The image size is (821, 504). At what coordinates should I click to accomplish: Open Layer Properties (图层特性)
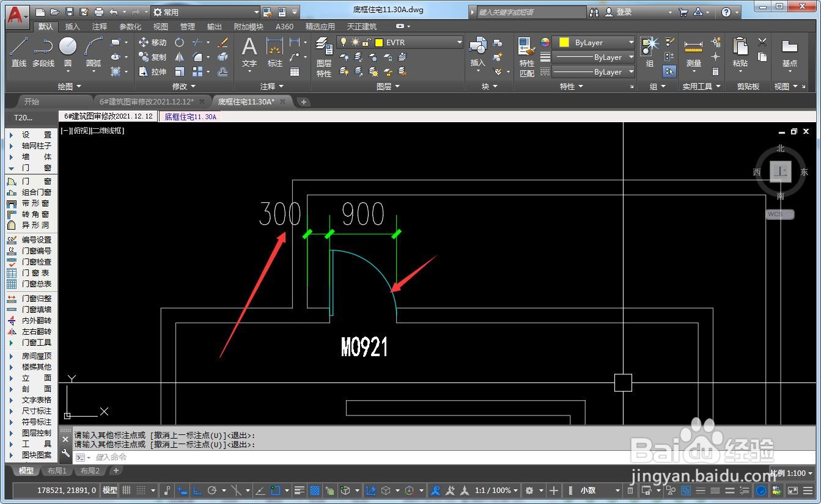point(324,56)
